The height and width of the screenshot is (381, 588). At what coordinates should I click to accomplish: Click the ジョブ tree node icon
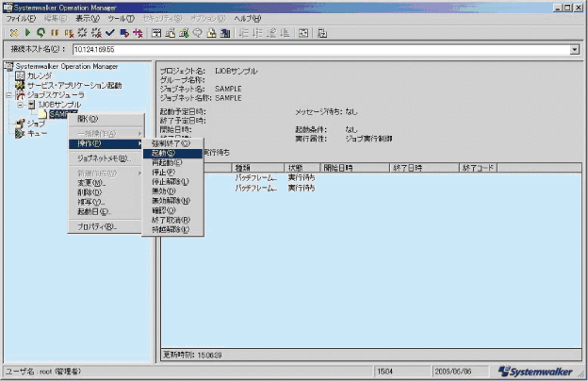tap(20, 124)
